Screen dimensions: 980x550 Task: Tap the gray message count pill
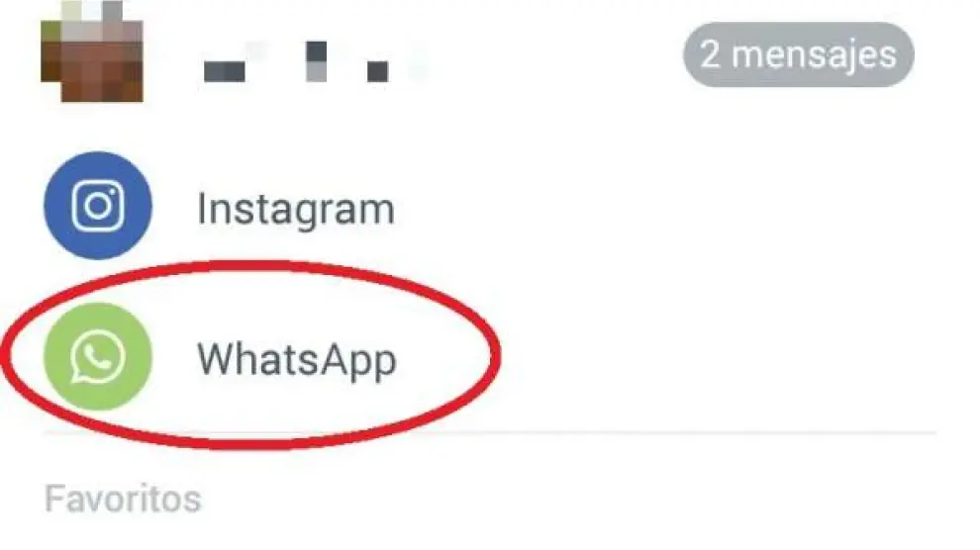click(x=798, y=54)
